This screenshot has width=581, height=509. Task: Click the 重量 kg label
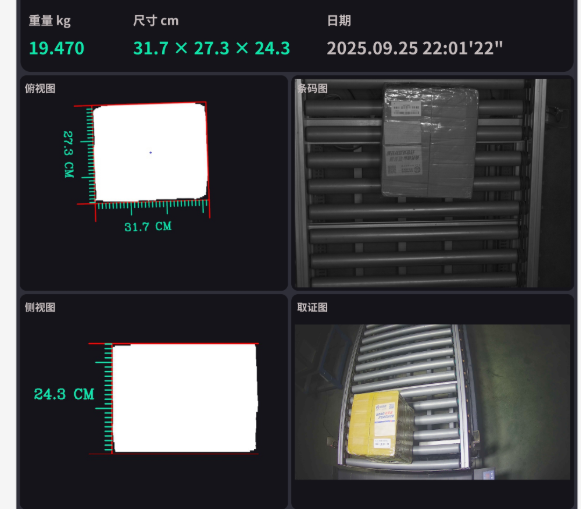(x=50, y=21)
